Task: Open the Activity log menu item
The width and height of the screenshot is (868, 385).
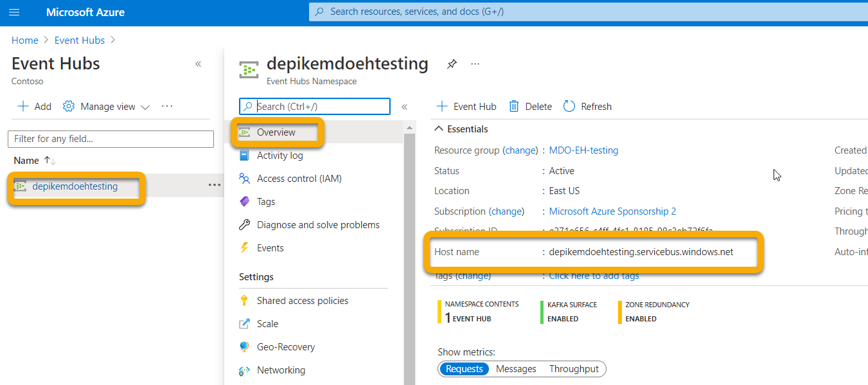Action: (x=279, y=156)
